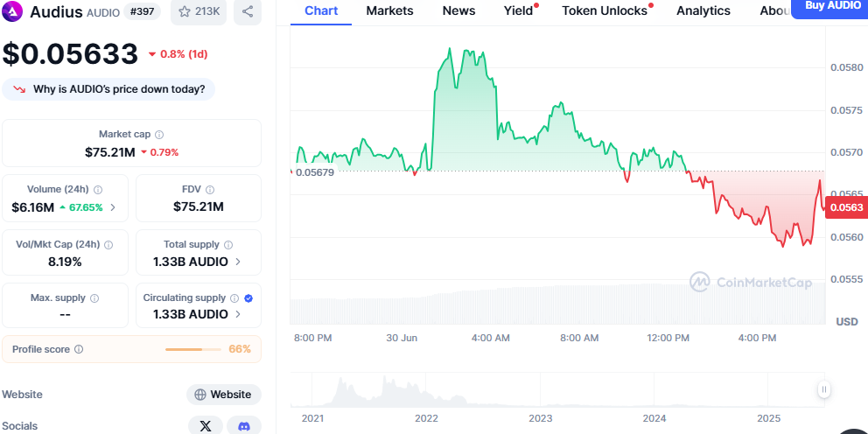Click the 30 Jun axis label
The width and height of the screenshot is (868, 434).
click(x=402, y=338)
